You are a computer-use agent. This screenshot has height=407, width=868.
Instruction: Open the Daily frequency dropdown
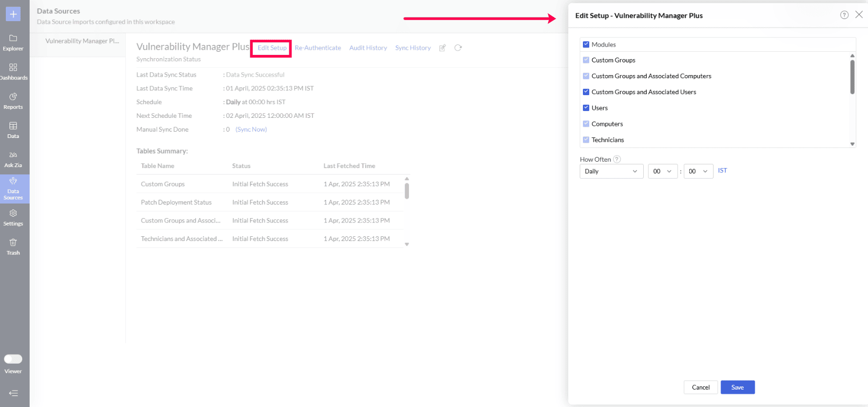pyautogui.click(x=611, y=171)
